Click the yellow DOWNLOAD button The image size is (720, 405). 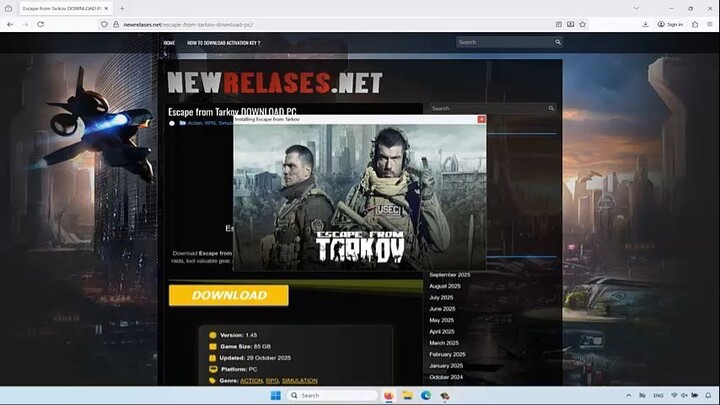tap(229, 295)
